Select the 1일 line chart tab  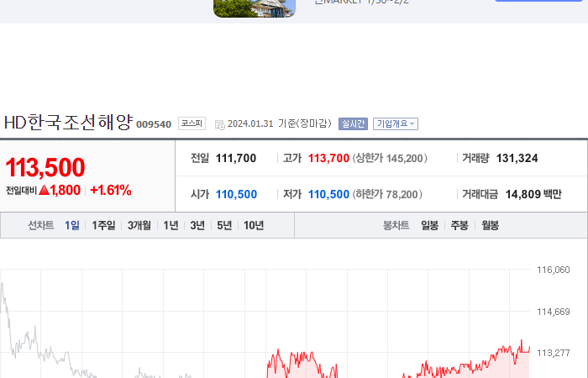(72, 225)
